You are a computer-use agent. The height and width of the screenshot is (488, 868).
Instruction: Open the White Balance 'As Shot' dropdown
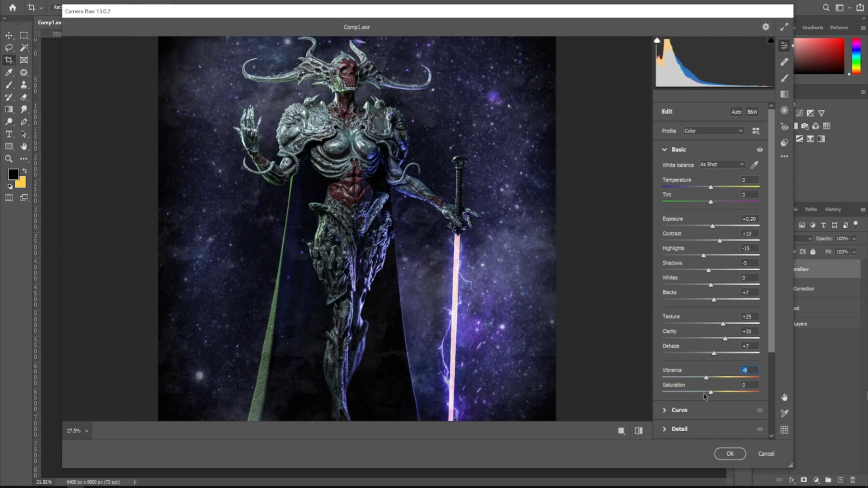[721, 164]
